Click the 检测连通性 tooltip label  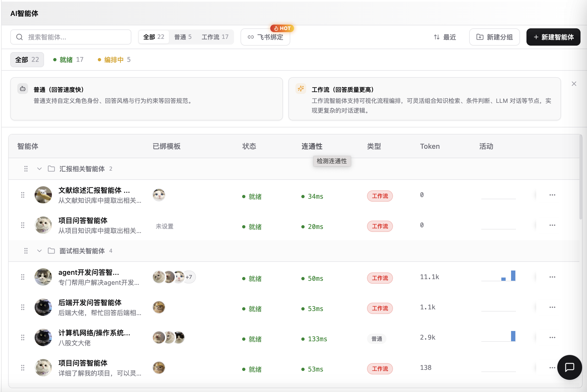click(332, 161)
